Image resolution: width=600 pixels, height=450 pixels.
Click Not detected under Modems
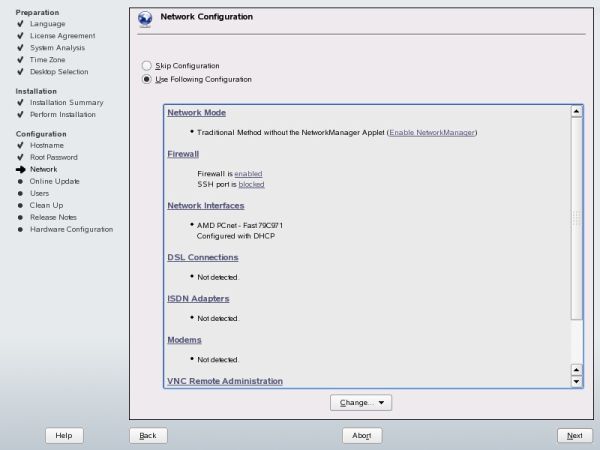coord(218,360)
